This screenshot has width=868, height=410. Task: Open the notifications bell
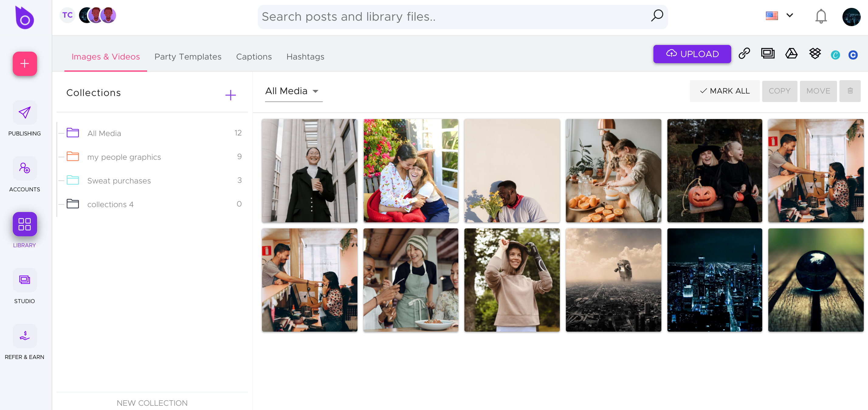(821, 16)
